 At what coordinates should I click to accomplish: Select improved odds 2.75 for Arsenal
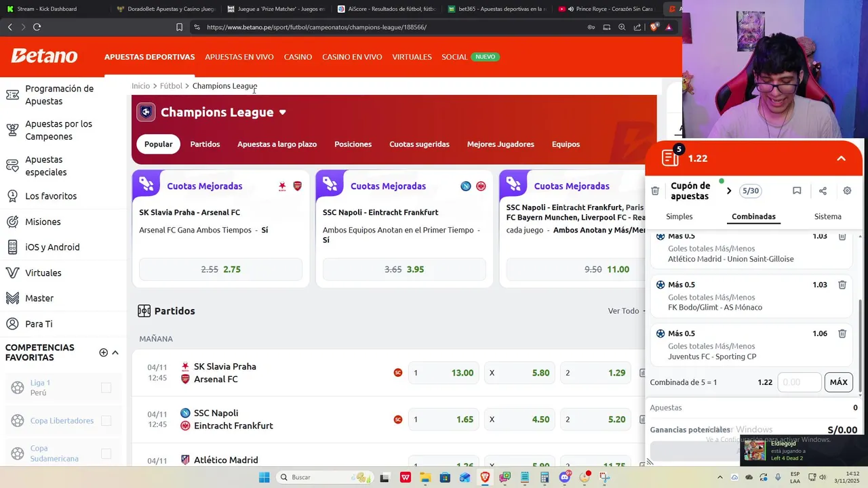pos(220,269)
